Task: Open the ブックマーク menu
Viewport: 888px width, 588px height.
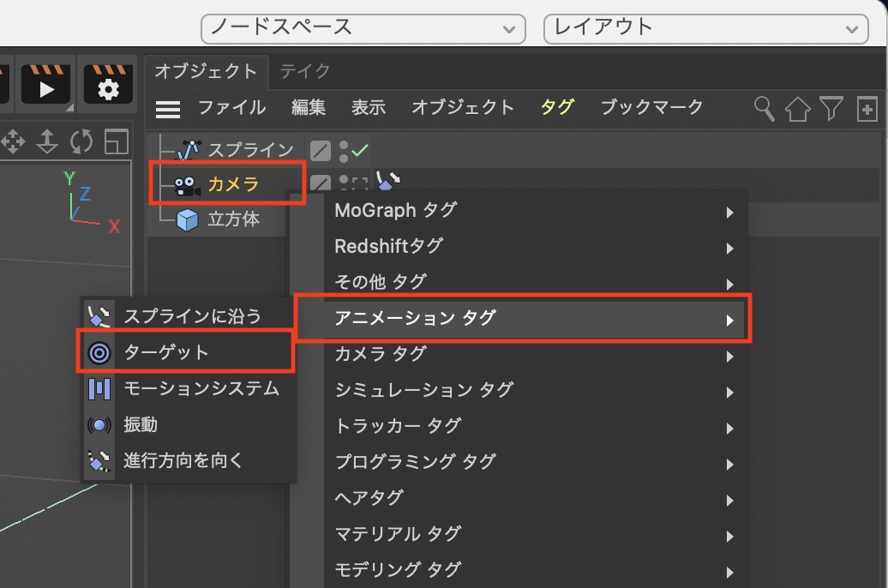Action: [651, 108]
